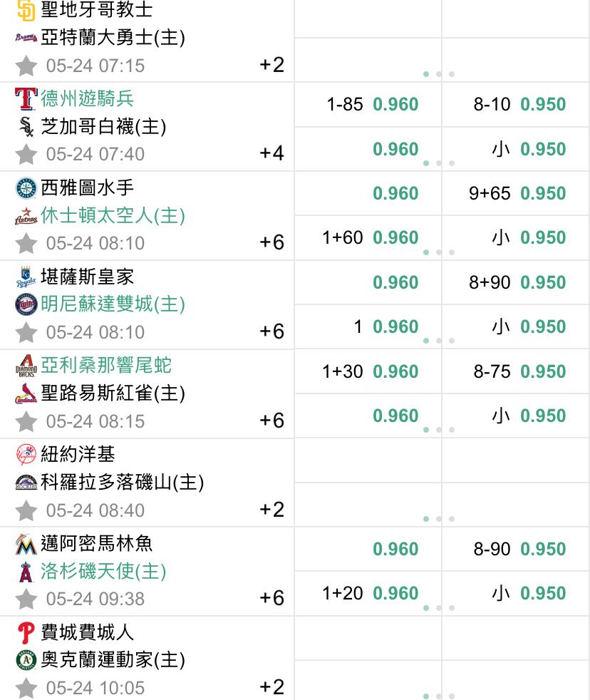590x700 pixels.
Task: Expand +4 more bets for the Rangers game
Action: [x=271, y=153]
